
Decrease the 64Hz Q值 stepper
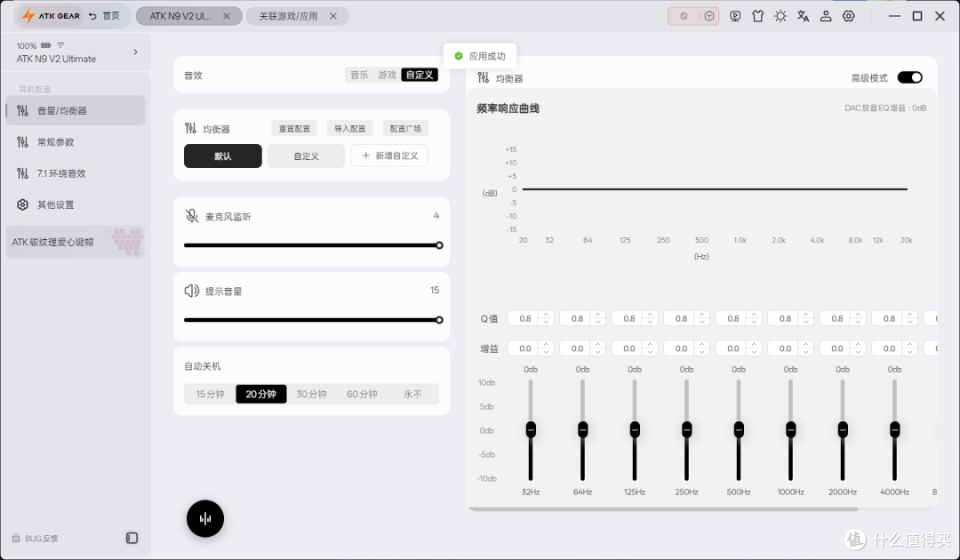click(598, 322)
